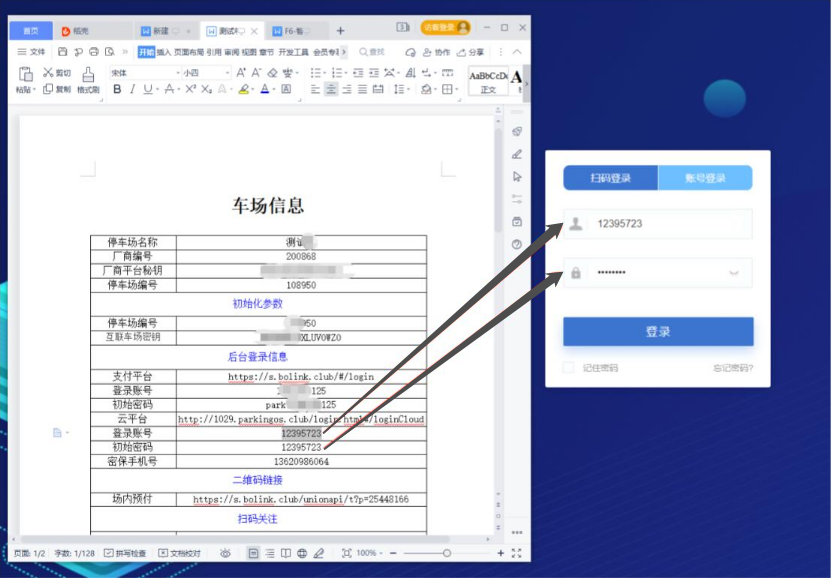832x578 pixels.
Task: Apply Superscript formatting
Action: click(x=190, y=89)
